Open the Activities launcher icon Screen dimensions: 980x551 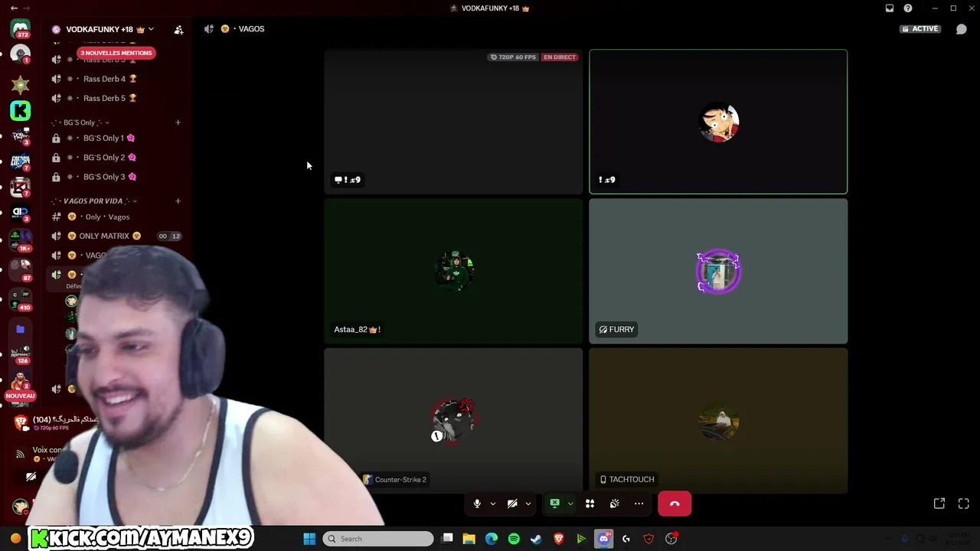[x=590, y=504]
